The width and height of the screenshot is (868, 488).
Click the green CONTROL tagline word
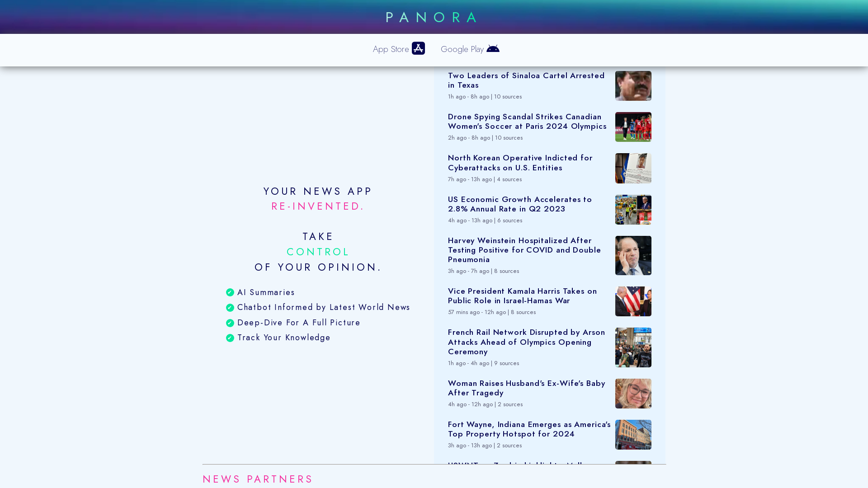(x=318, y=252)
